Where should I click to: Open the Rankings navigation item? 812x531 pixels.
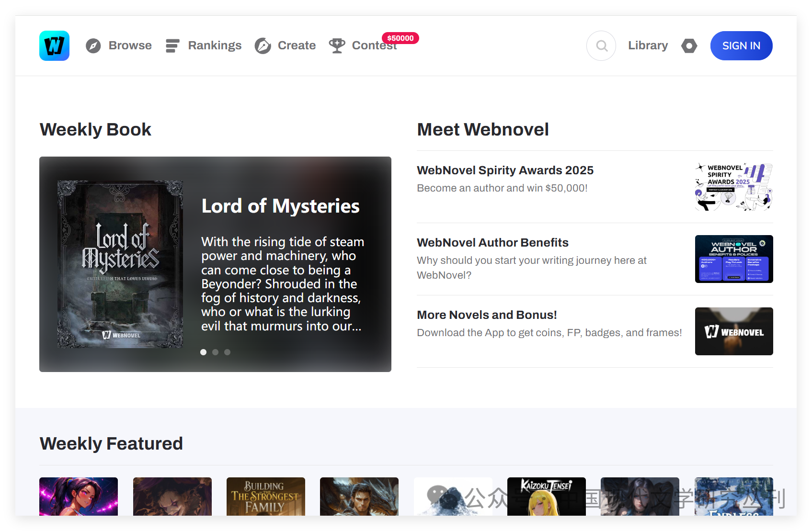[215, 45]
